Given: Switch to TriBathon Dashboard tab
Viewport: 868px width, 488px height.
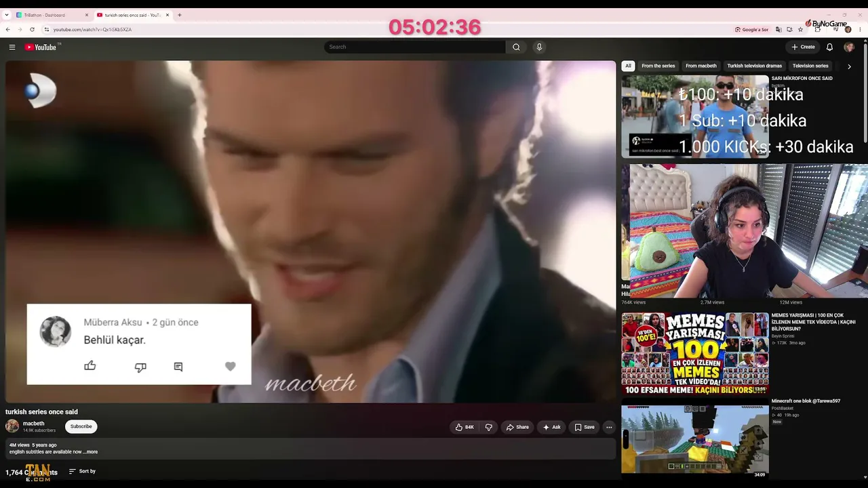Looking at the screenshot, I should tap(53, 15).
